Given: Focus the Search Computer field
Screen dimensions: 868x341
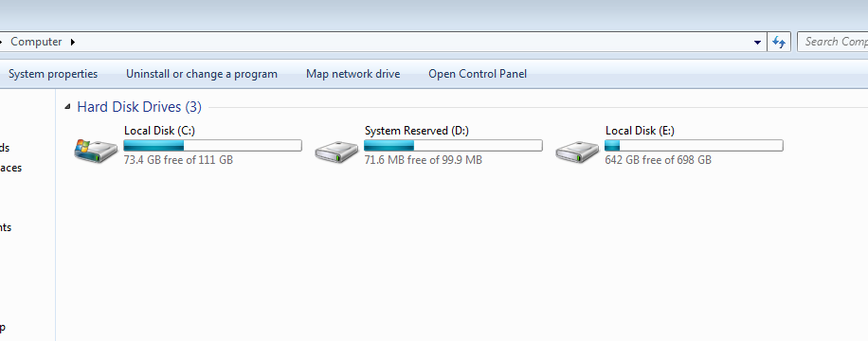Looking at the screenshot, I should (x=833, y=42).
